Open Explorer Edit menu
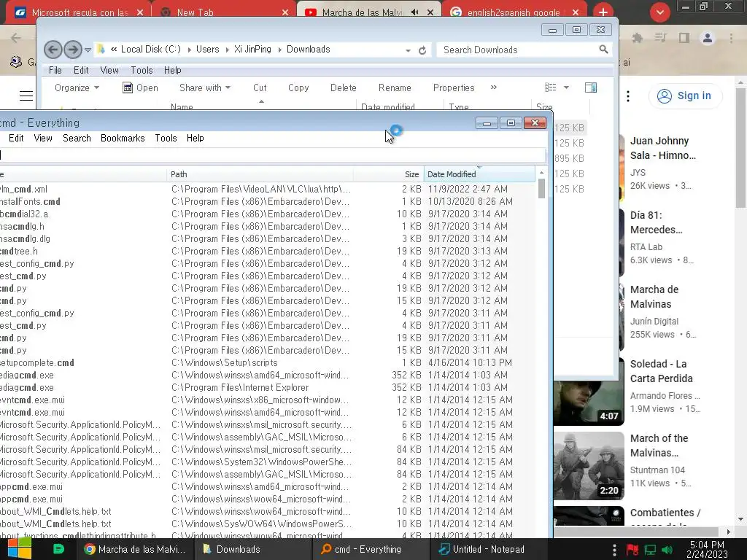Viewport: 747px width, 560px height. coord(81,70)
